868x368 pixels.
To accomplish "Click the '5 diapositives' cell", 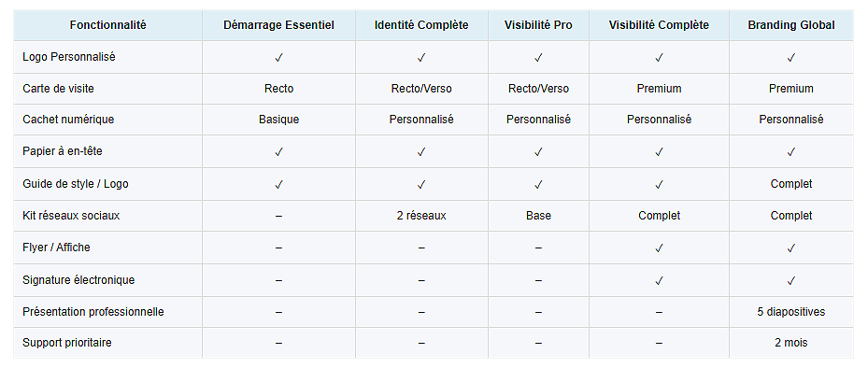I will tap(791, 312).
